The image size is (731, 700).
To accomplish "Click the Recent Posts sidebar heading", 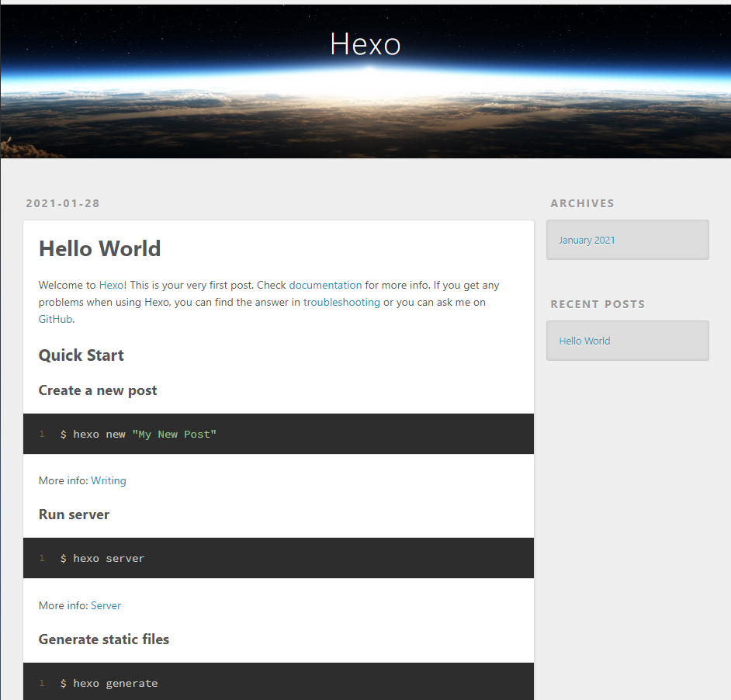I will (x=598, y=304).
